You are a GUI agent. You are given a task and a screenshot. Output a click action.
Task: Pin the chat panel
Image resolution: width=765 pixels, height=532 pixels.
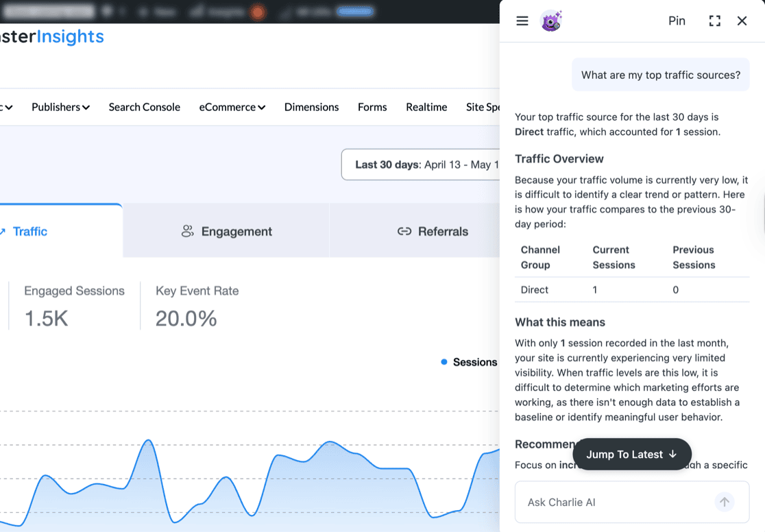[677, 21]
